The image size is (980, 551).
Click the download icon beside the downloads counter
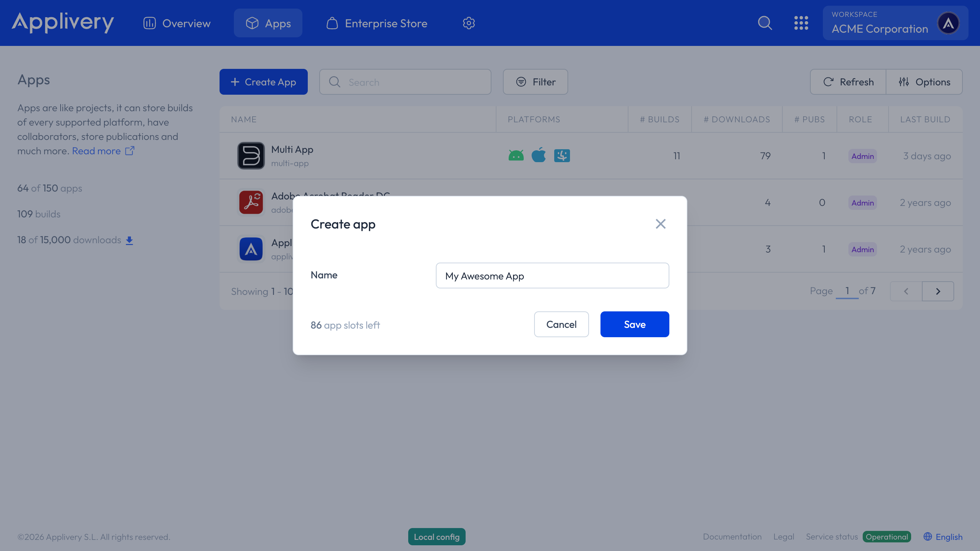click(129, 240)
